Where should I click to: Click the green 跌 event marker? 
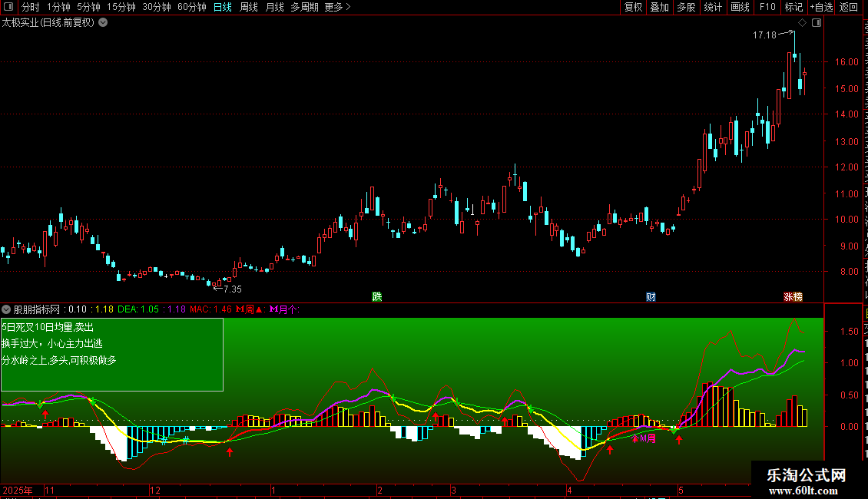(x=377, y=296)
